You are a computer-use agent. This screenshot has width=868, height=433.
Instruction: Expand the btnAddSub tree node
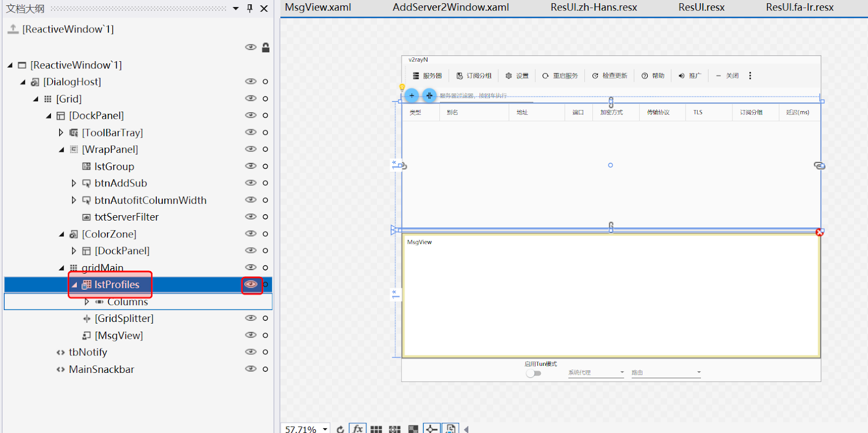point(74,183)
